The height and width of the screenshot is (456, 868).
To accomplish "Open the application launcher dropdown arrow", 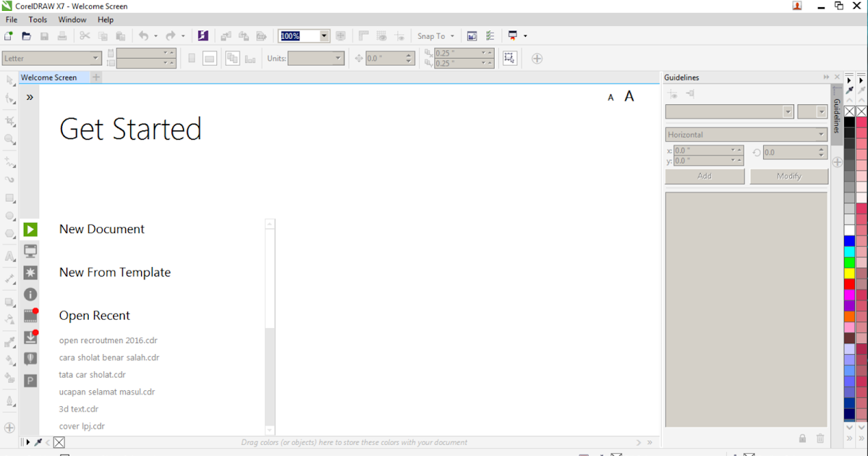I will (525, 36).
